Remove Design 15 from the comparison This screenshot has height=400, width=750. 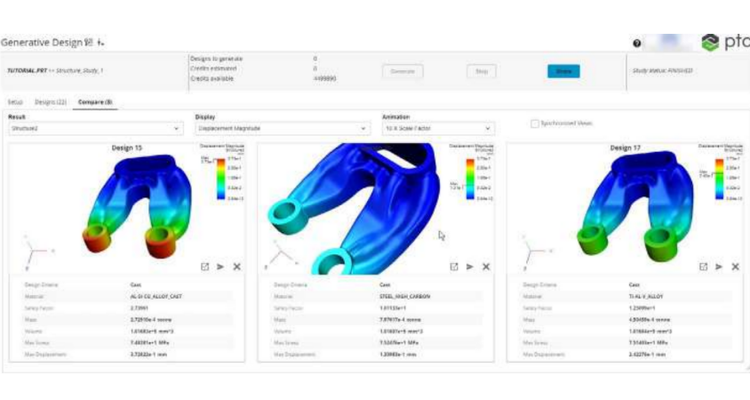[x=237, y=267]
